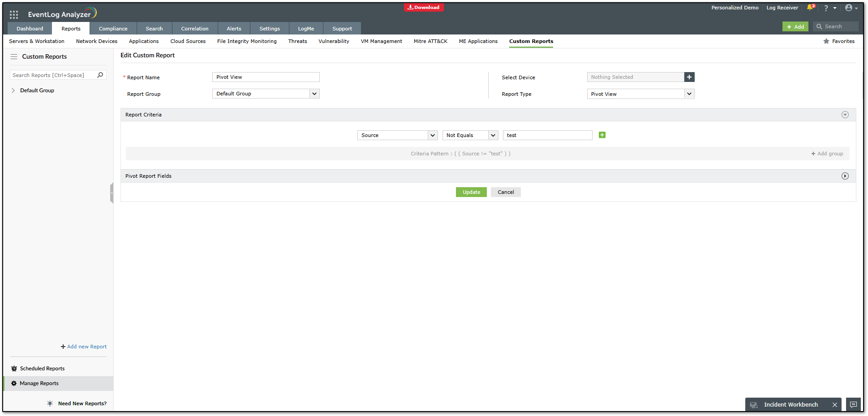Screen dimensions: 868x416
Task: Click the search reports magnifier icon
Action: 100,75
